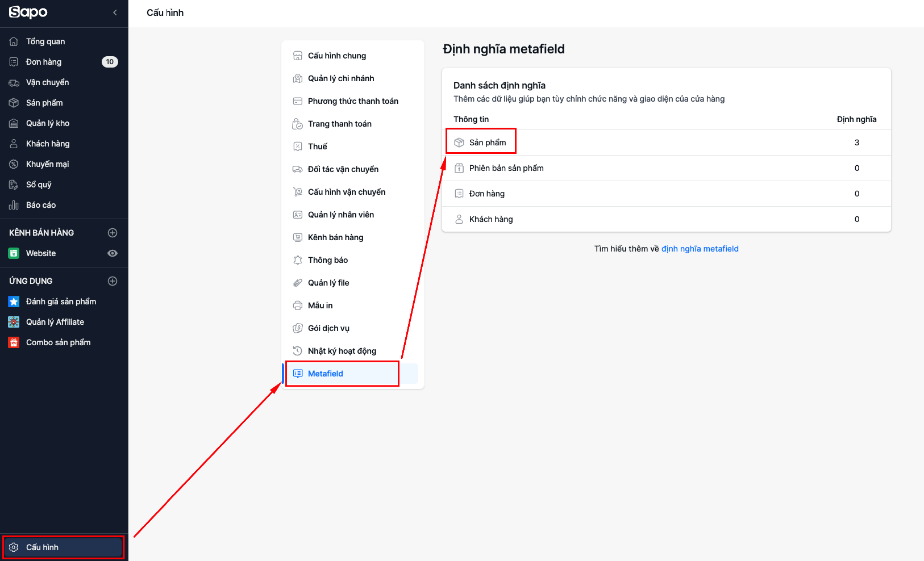Open Phương thức thanh toán settings

(353, 101)
